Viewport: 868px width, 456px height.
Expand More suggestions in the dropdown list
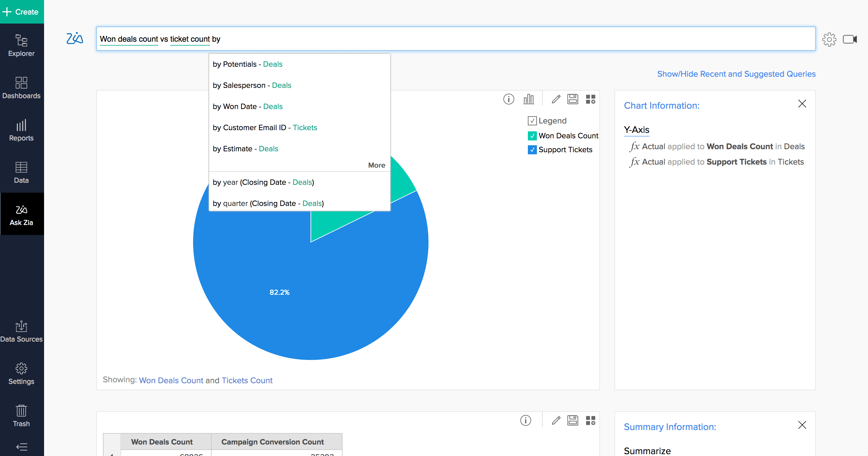coord(376,165)
